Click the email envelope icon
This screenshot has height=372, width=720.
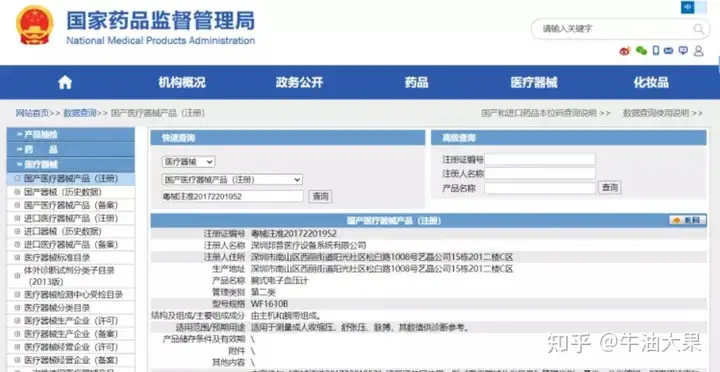click(669, 51)
